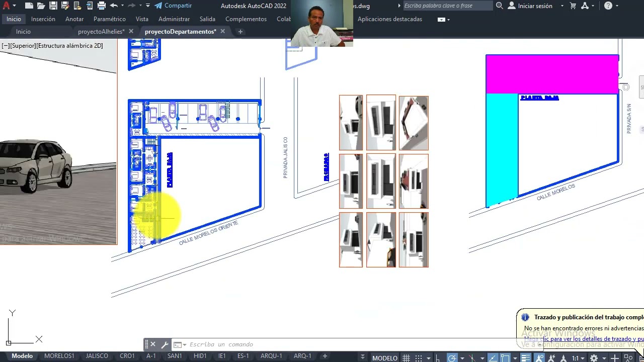Image resolution: width=644 pixels, height=362 pixels.
Task: Toggle Polar tracking in status bar
Action: (x=452, y=358)
